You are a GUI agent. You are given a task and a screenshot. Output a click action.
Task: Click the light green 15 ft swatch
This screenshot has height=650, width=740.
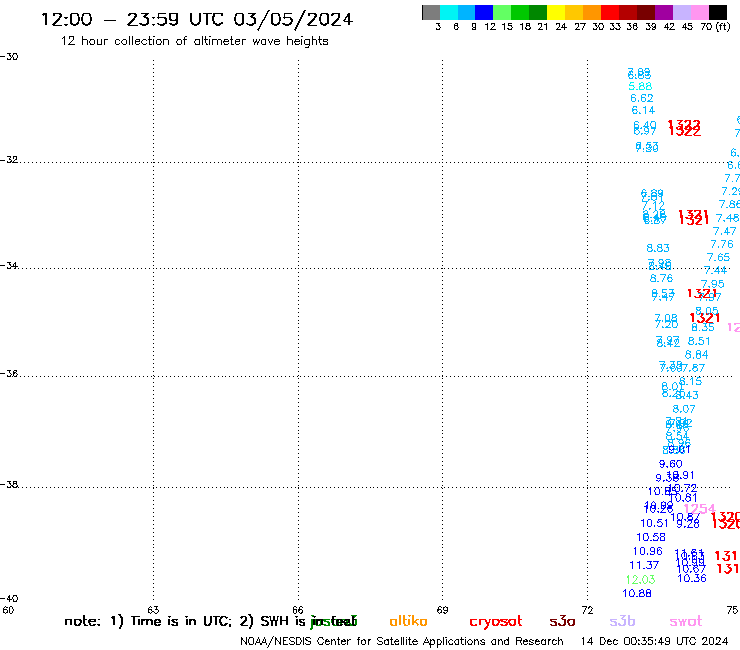coord(502,12)
